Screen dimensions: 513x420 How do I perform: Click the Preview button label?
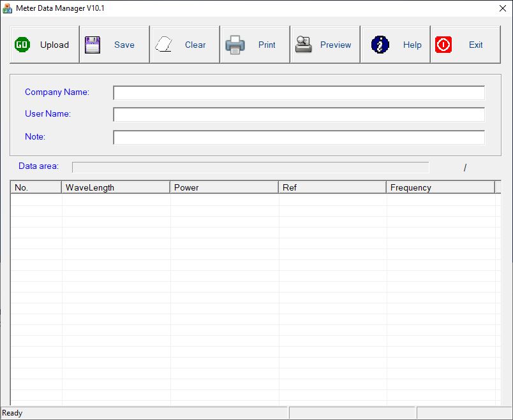coord(336,45)
